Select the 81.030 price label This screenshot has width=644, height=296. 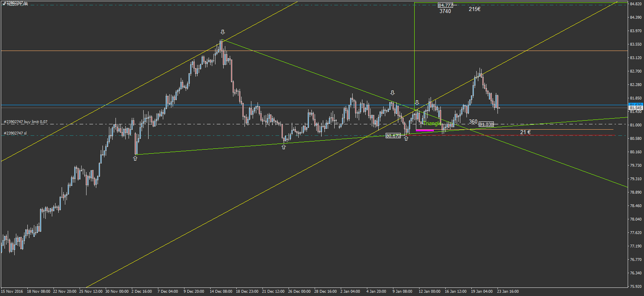click(486, 124)
